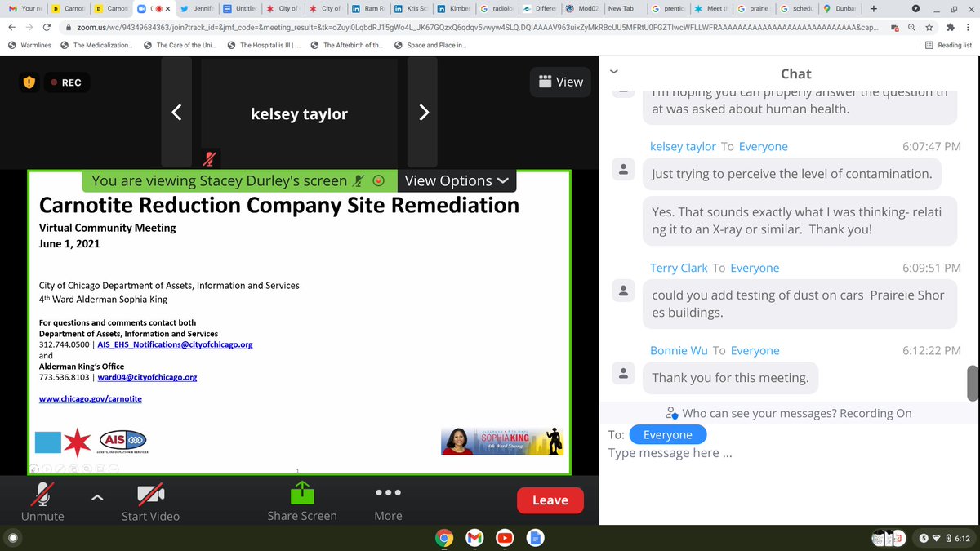Open the View layout menu
Viewport: 980px width, 551px height.
pos(560,82)
